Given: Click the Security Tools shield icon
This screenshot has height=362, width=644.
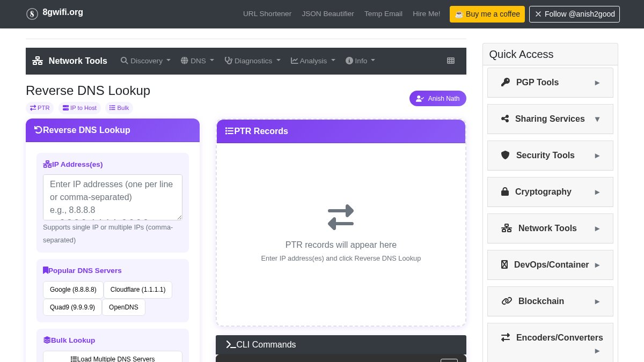Looking at the screenshot, I should 505,155.
